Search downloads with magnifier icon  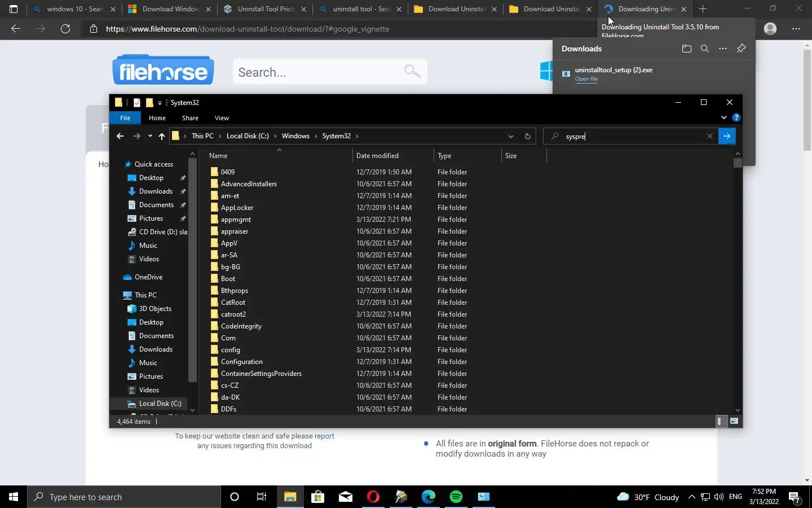click(x=704, y=49)
